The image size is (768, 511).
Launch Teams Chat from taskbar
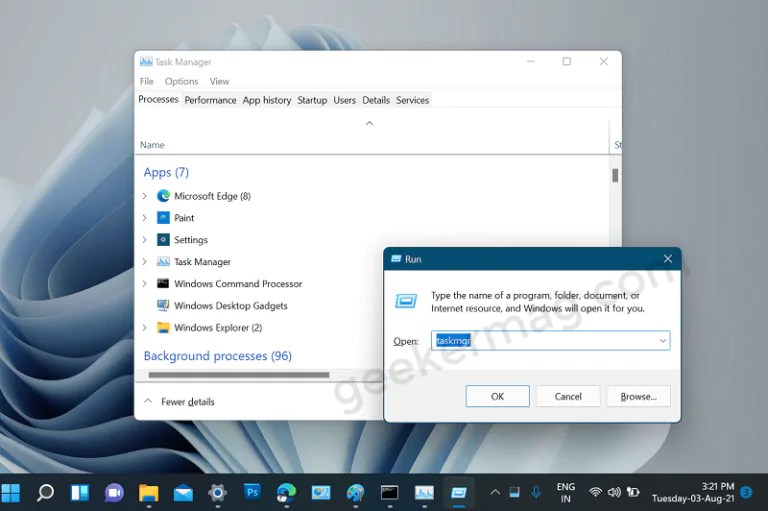coord(114,492)
